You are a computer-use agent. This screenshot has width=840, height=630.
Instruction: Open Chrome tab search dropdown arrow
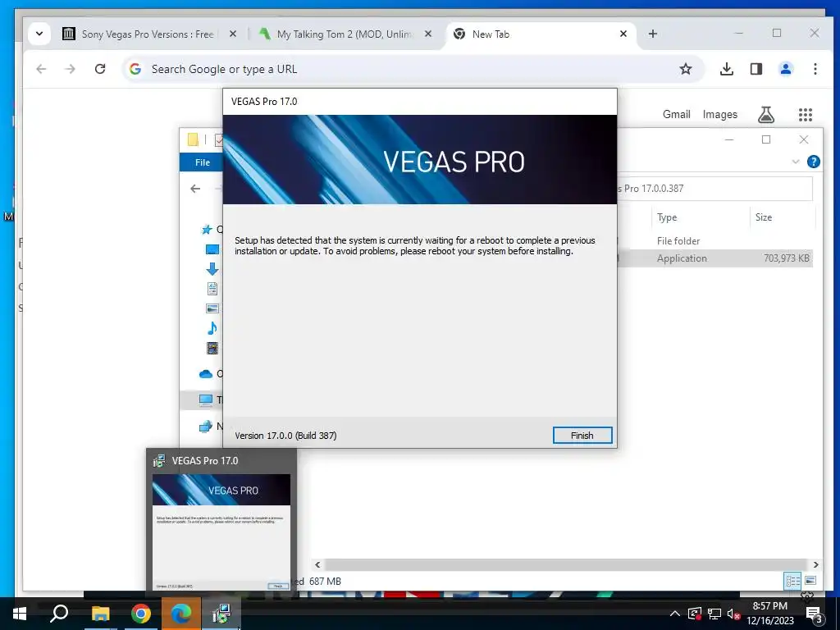point(39,34)
